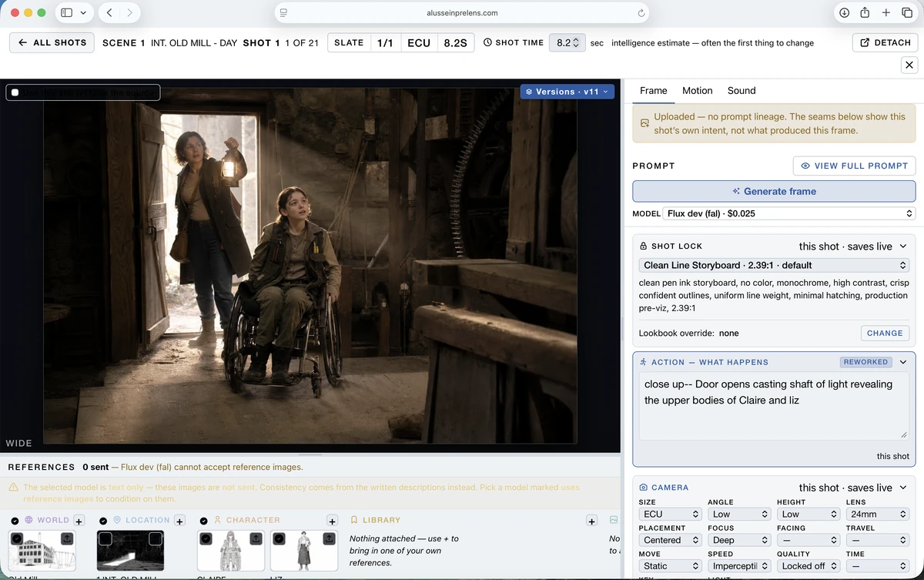Toggle selection on Liz thumbnail
Screen dimensions: 924x580
(x=279, y=538)
